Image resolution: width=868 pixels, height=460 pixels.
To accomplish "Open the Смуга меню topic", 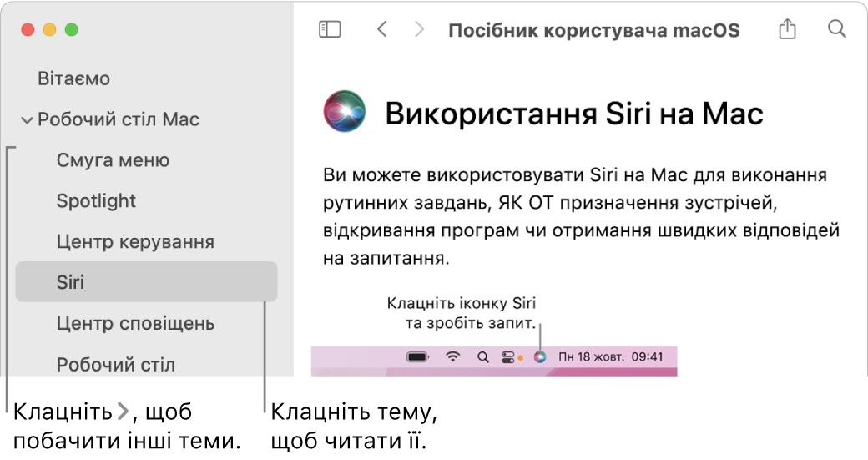I will coord(113,160).
